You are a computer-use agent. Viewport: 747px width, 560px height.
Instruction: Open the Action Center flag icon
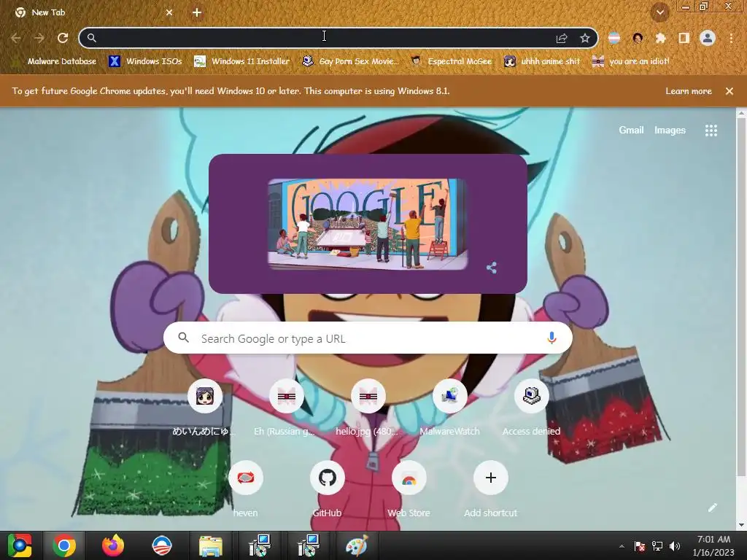pos(640,546)
